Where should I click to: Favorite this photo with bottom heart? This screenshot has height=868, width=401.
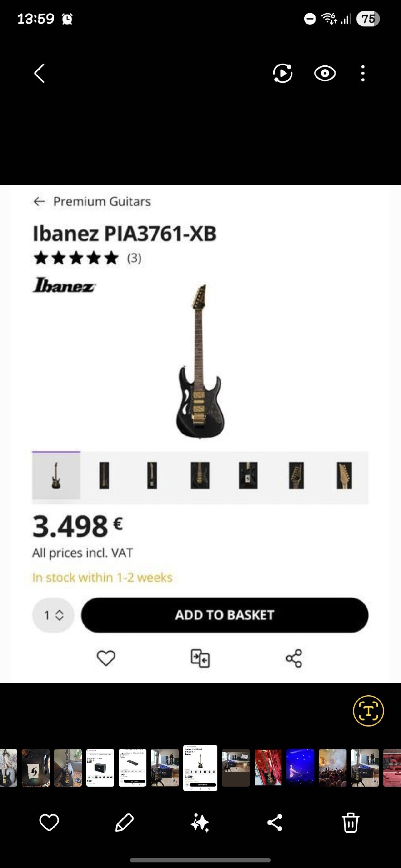pyautogui.click(x=49, y=822)
